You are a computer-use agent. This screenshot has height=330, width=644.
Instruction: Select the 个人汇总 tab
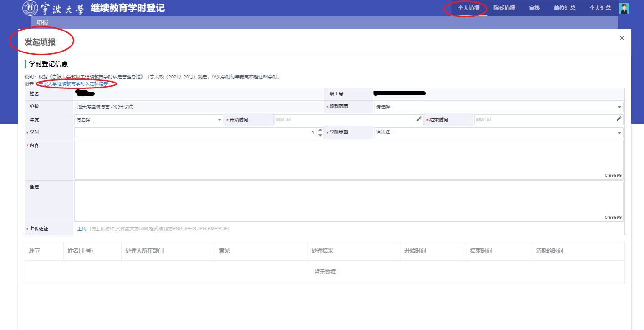coord(600,8)
